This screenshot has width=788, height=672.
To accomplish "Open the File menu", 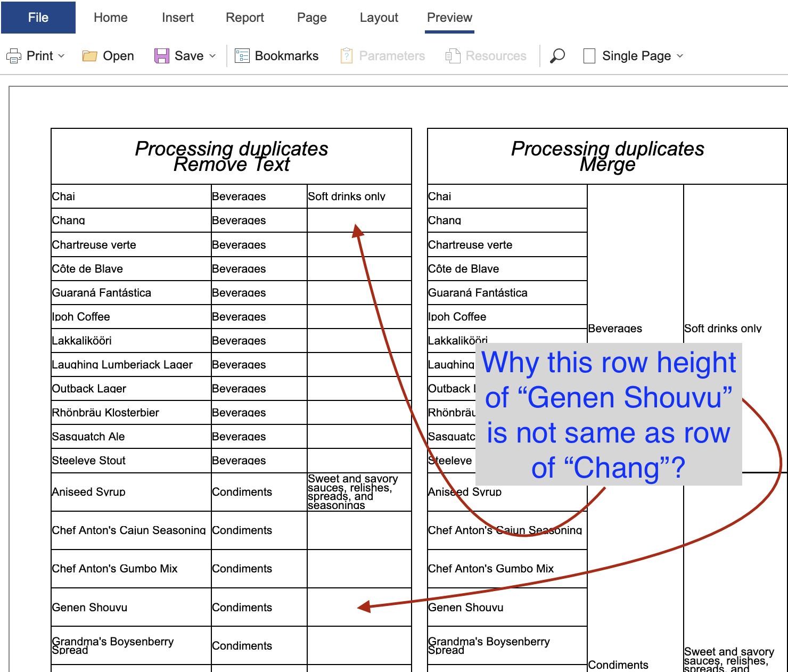I will [x=38, y=18].
